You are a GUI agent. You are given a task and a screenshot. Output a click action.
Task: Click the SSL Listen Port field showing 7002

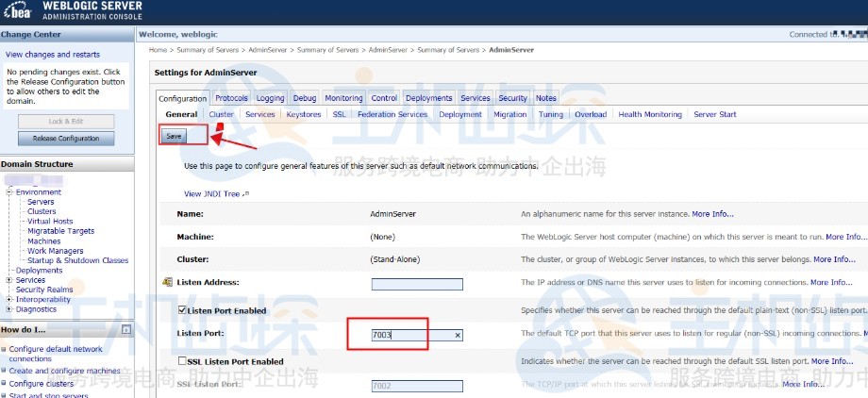tap(417, 386)
